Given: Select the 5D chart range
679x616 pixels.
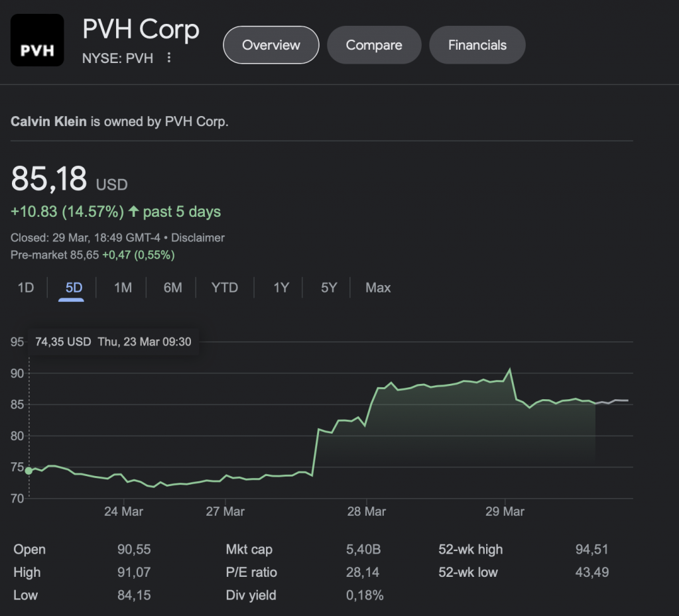Looking at the screenshot, I should [x=74, y=288].
